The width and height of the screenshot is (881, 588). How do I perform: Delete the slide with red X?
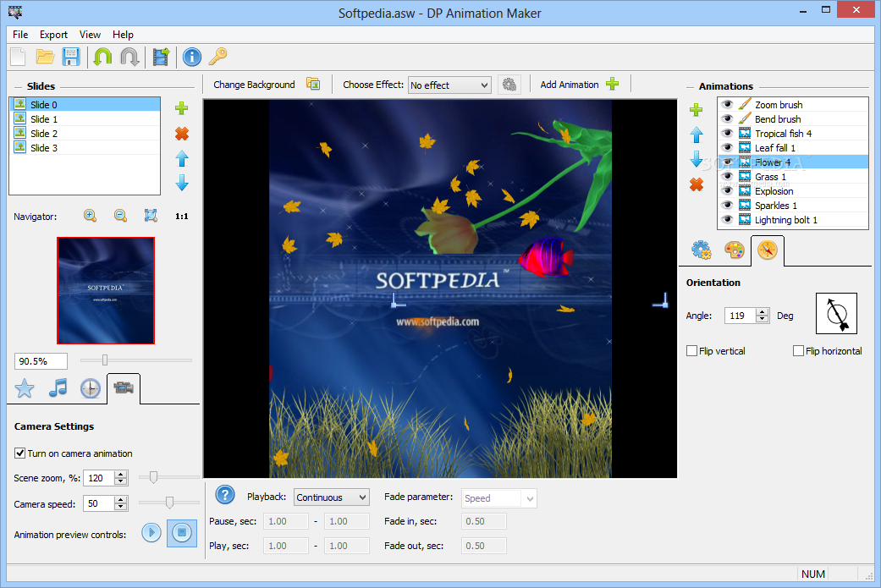(181, 134)
